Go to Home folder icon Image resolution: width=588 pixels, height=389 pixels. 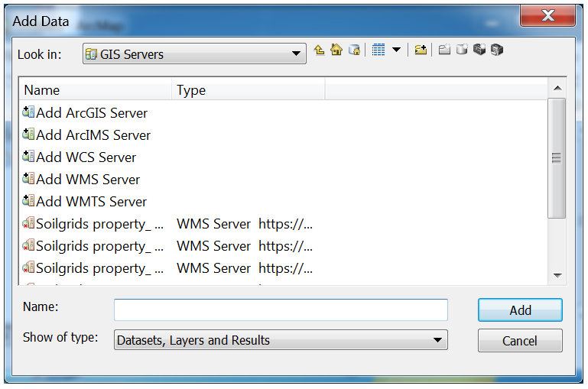pos(336,50)
